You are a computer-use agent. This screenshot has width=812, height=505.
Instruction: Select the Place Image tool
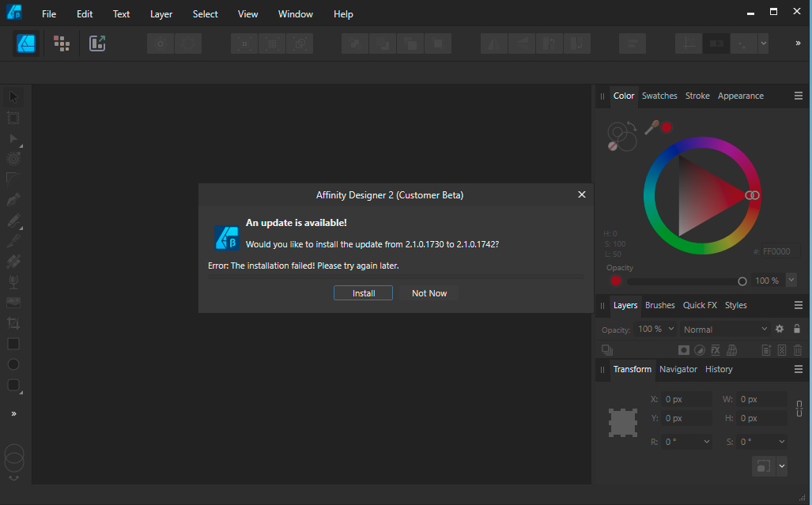point(13,303)
